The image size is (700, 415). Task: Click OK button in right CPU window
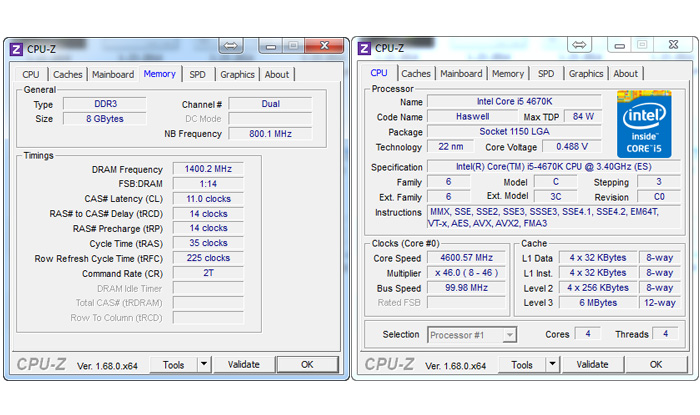pos(656,365)
